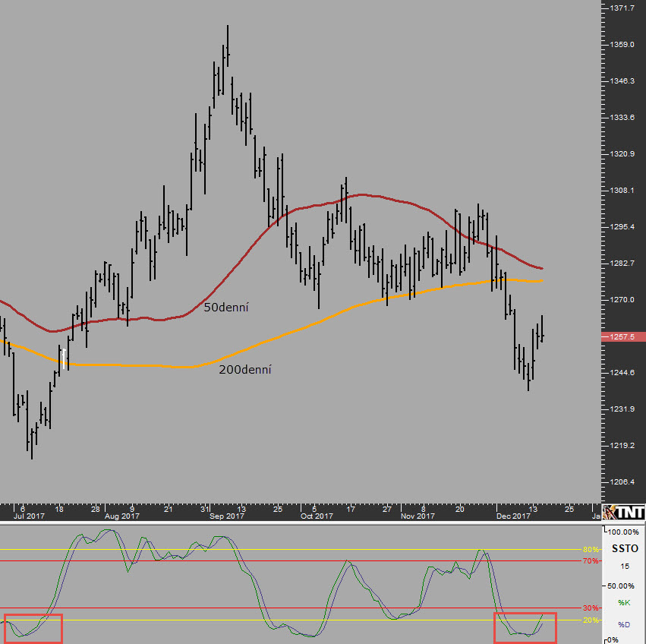Click the 0% scale label
Image resolution: width=646 pixels, height=644 pixels.
coord(612,640)
